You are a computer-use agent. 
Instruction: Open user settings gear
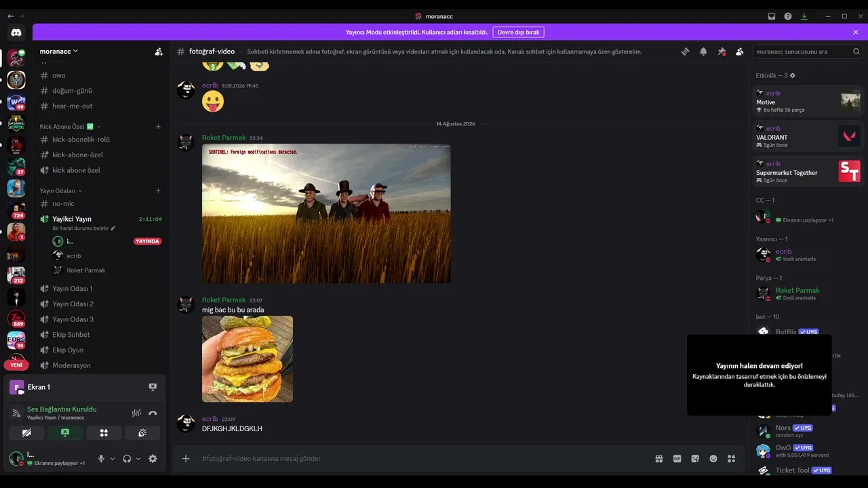click(x=153, y=459)
